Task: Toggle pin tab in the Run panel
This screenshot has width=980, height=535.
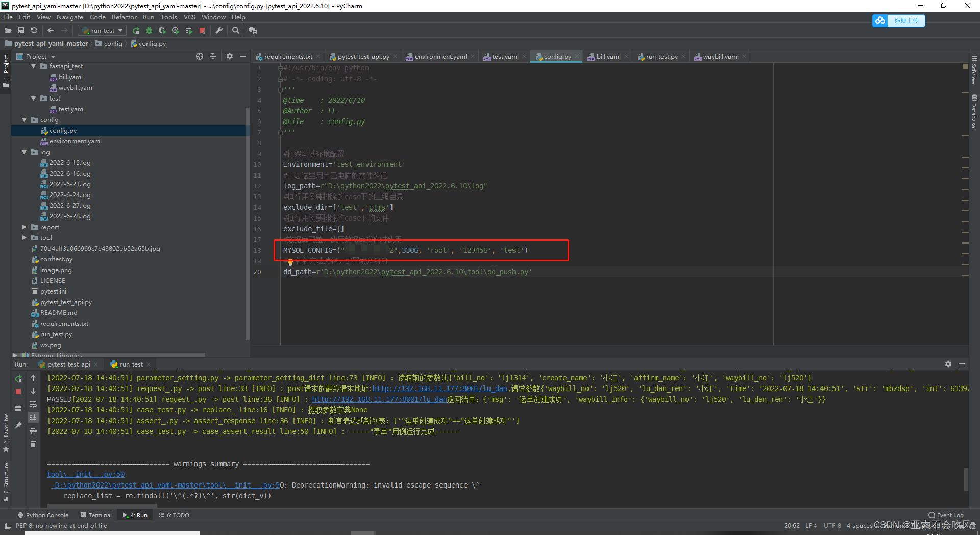Action: 18,425
